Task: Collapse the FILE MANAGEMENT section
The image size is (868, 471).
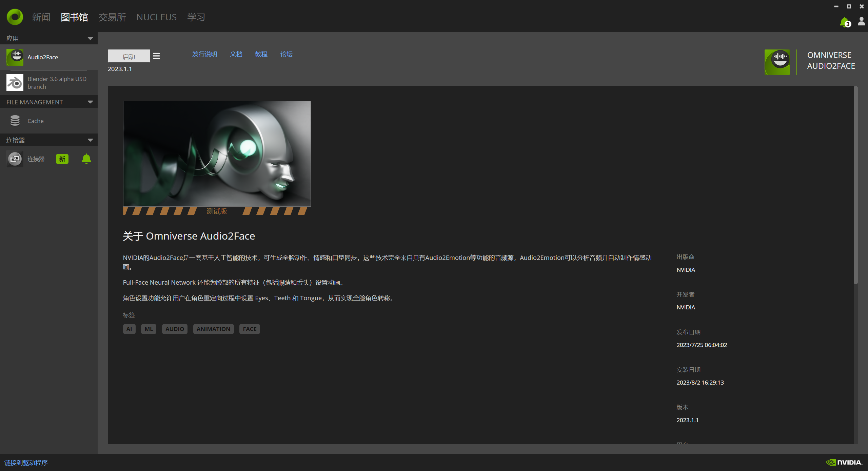Action: (90, 102)
